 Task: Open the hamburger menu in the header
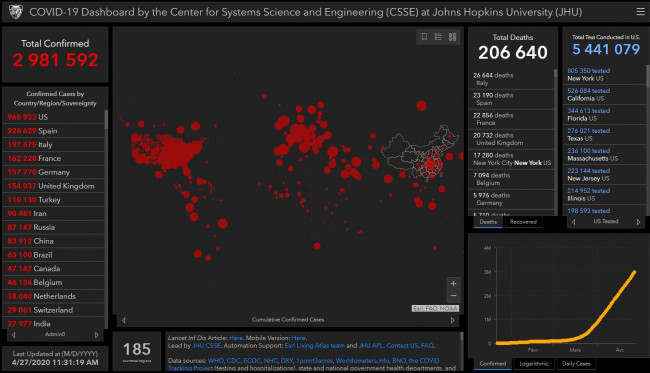click(640, 12)
